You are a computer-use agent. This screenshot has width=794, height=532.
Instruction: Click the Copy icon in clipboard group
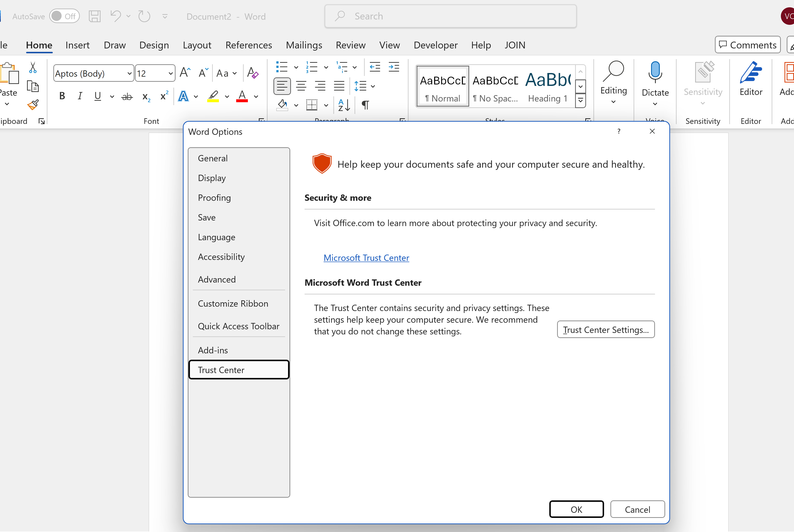tap(33, 87)
